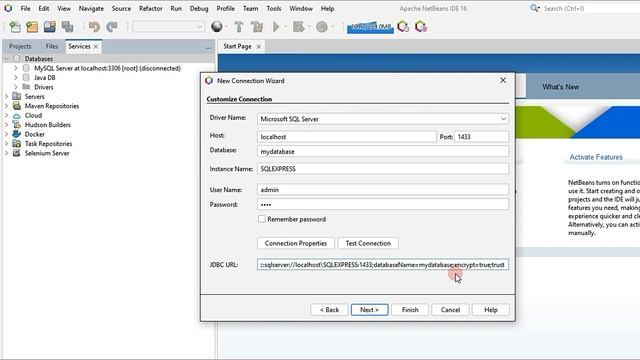The width and height of the screenshot is (640, 360).
Task: Open the What's New tab on Start Page
Action: [560, 87]
